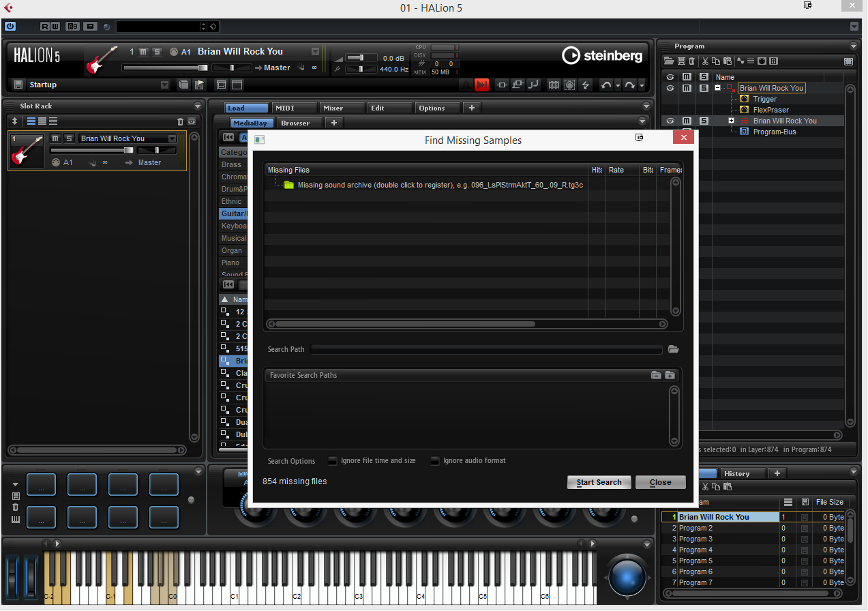Click the full-screen icon in Program panel

click(x=848, y=61)
